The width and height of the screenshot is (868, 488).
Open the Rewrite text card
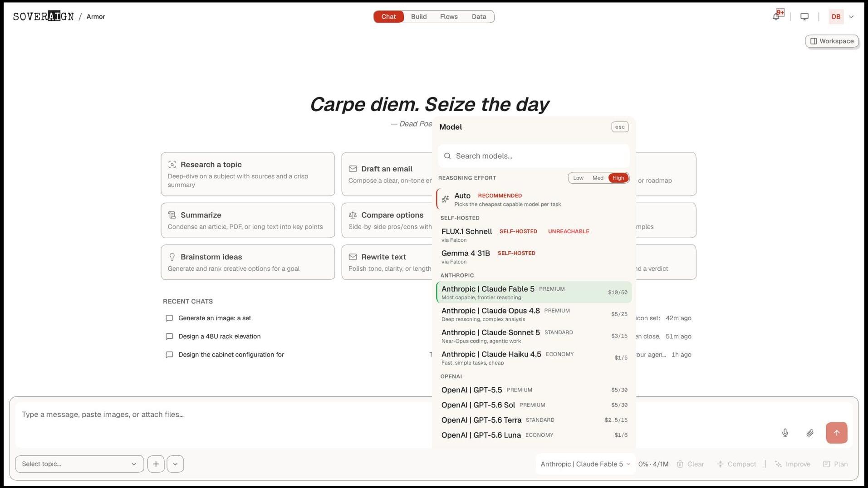point(387,262)
